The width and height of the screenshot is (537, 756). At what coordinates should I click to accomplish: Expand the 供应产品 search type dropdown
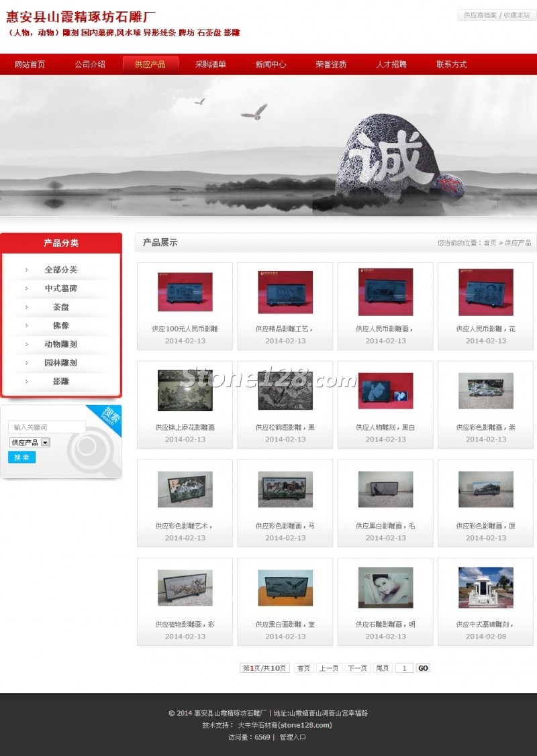[45, 443]
